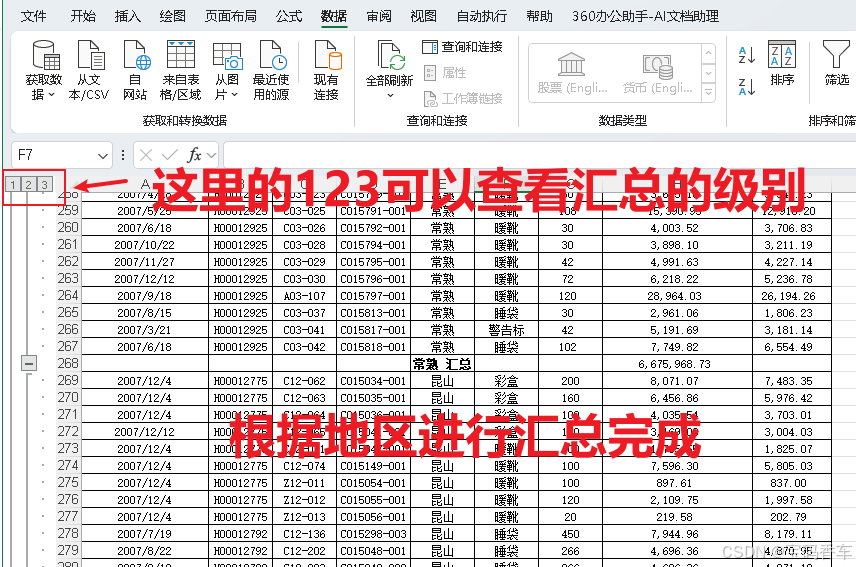Image resolution: width=856 pixels, height=567 pixels.
Task: Cancel formula bar entry (X)
Action: click(x=146, y=156)
